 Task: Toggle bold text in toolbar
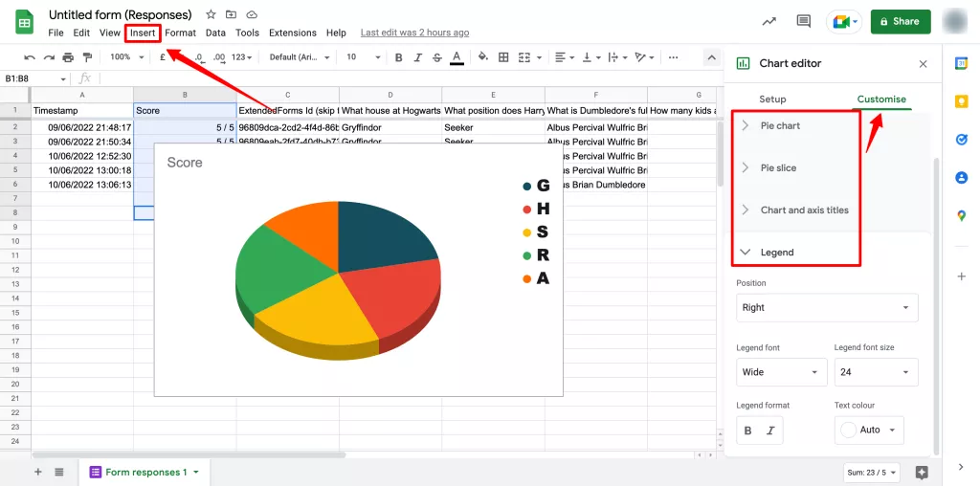[399, 57]
